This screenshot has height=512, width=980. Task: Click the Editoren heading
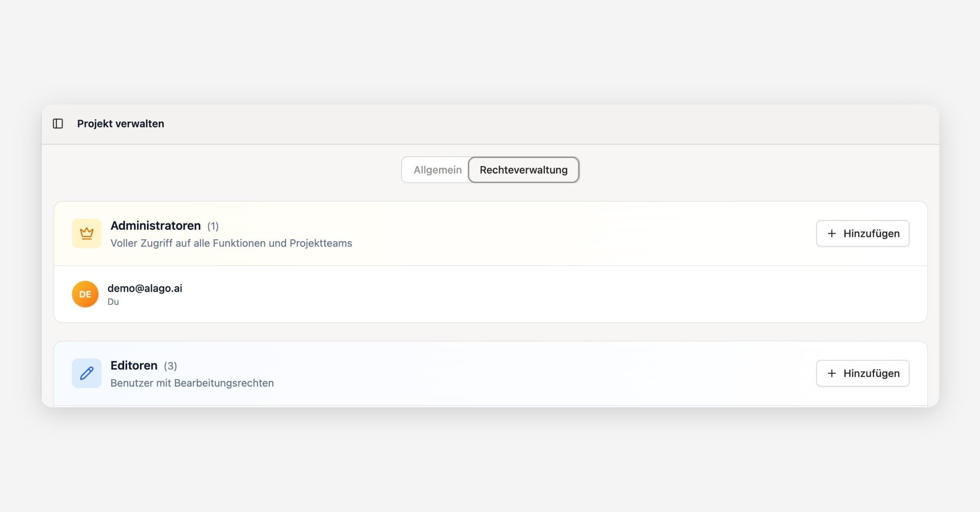(134, 365)
